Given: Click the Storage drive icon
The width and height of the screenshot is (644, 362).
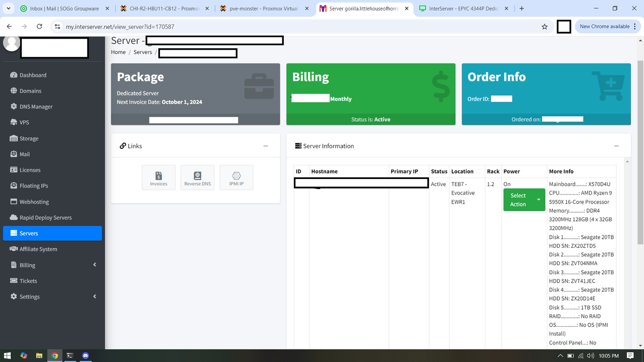Looking at the screenshot, I should tap(14, 138).
